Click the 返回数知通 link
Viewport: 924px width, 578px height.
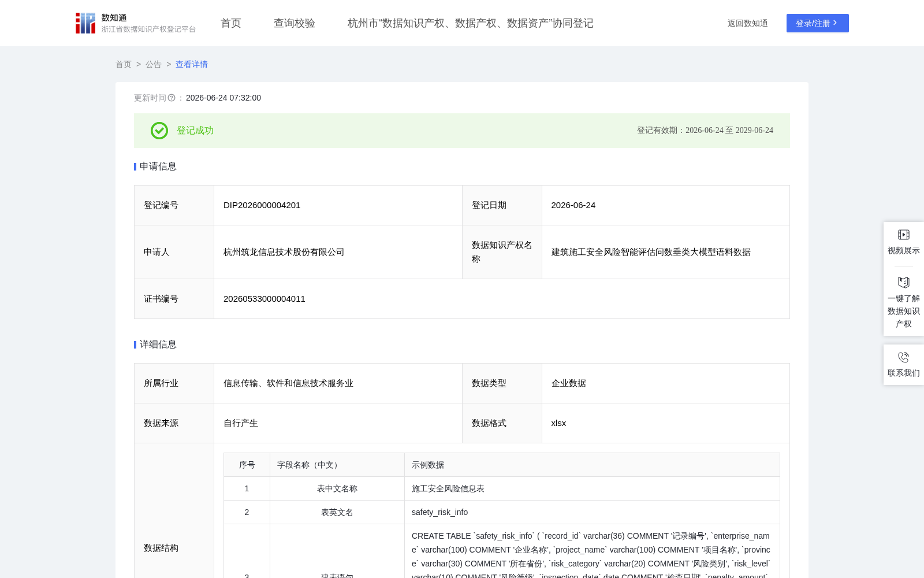[748, 23]
